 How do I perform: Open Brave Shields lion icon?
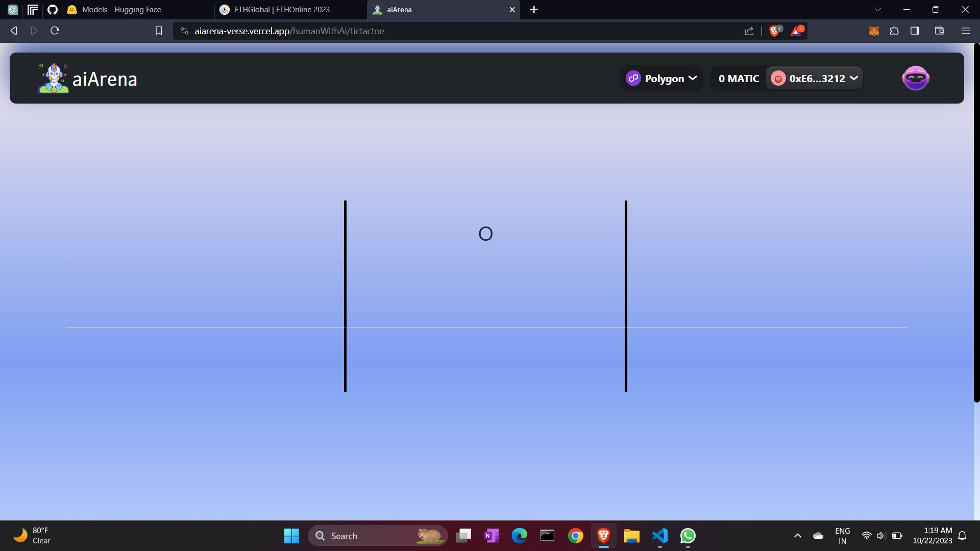pos(775,31)
